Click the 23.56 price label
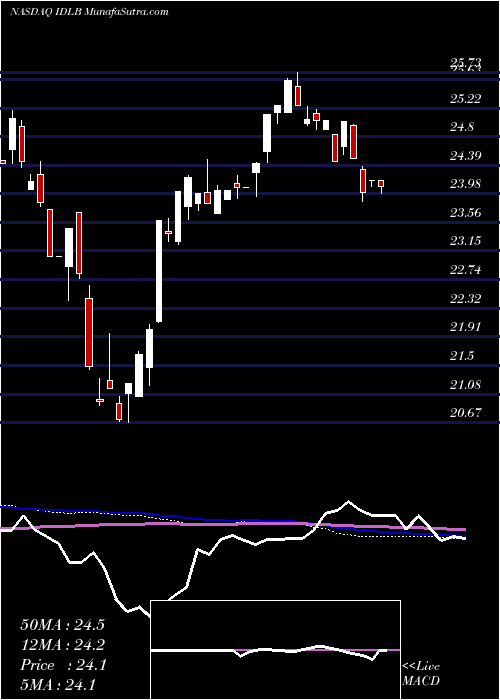Image resolution: width=500 pixels, height=700 pixels. pos(466,213)
